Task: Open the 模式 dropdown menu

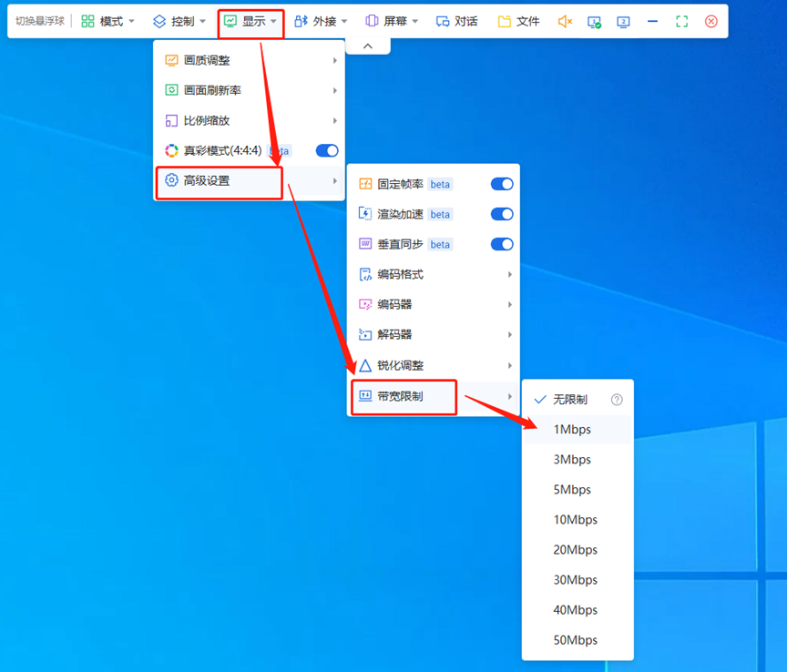Action: pyautogui.click(x=108, y=21)
